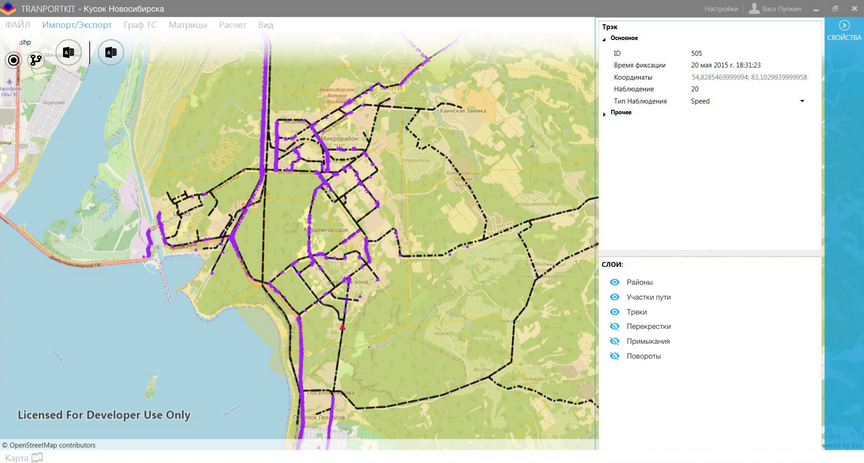Click the user avatar icon for Вася Пупкин

point(754,8)
